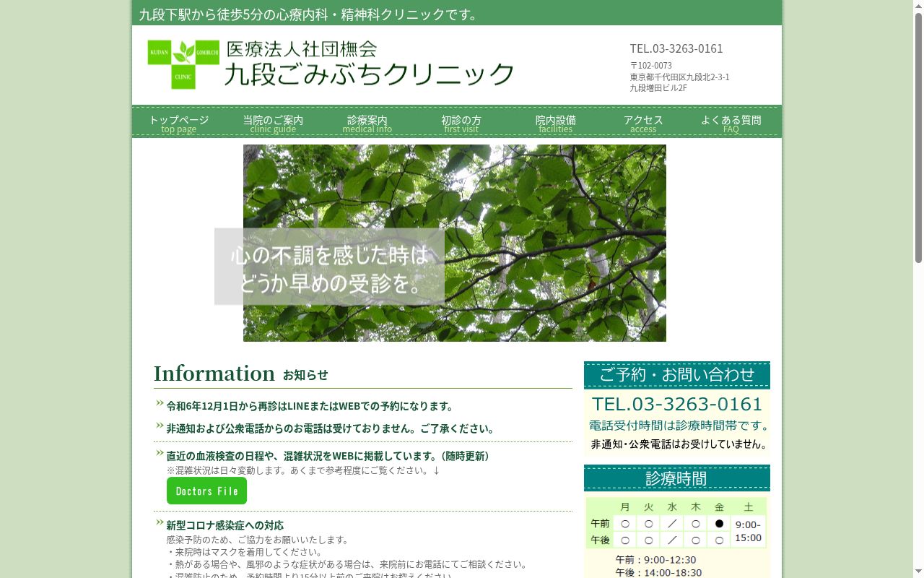Click the 九段ごみぶちクリニック title text

click(x=369, y=74)
